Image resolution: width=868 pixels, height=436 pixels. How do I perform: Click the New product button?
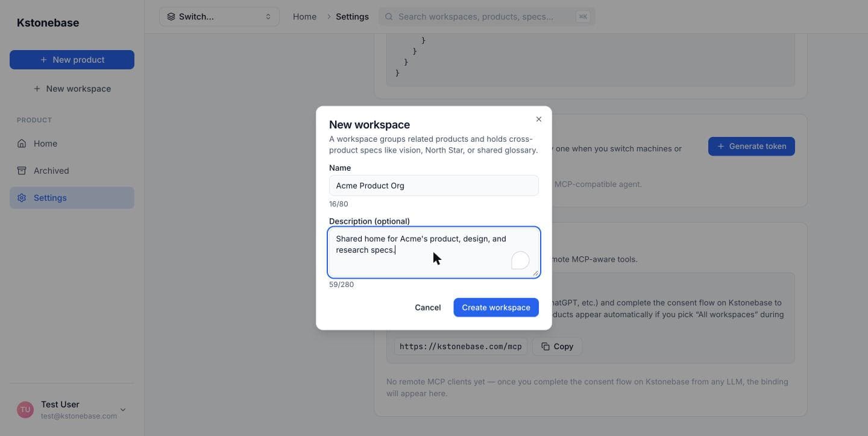tap(72, 60)
